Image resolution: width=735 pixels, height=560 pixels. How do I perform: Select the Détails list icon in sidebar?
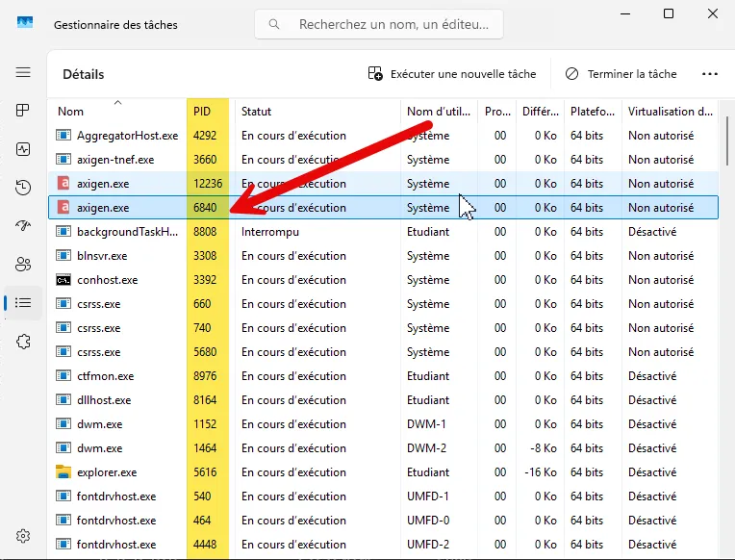[23, 302]
